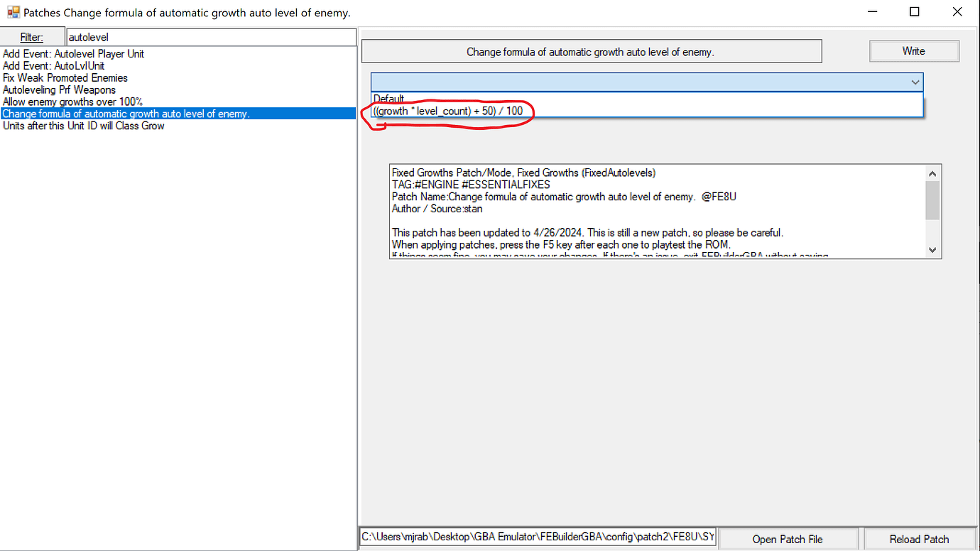
Task: Select Autoleveling Prf Weapons patch
Action: coord(60,90)
